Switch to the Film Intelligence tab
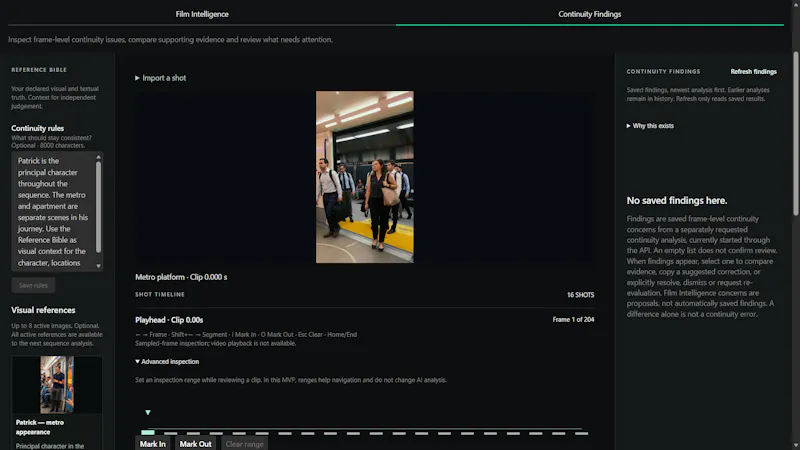The width and height of the screenshot is (800, 450). (202, 14)
